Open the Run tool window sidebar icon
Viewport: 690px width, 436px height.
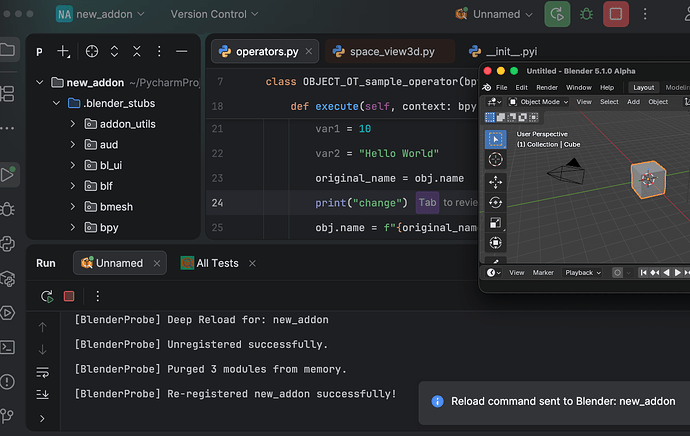click(x=7, y=175)
